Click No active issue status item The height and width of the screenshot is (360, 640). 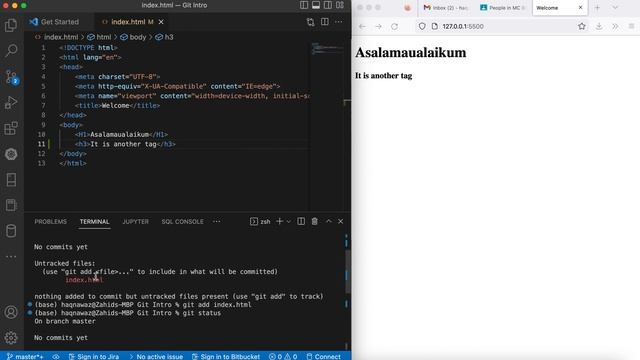(x=156, y=356)
